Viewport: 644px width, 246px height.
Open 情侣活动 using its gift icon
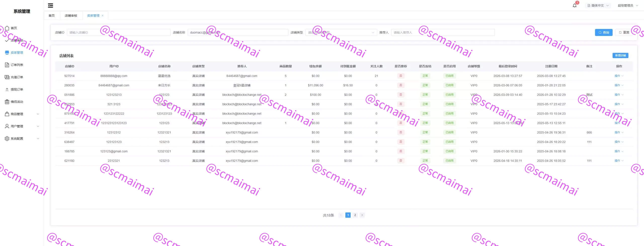(x=7, y=102)
